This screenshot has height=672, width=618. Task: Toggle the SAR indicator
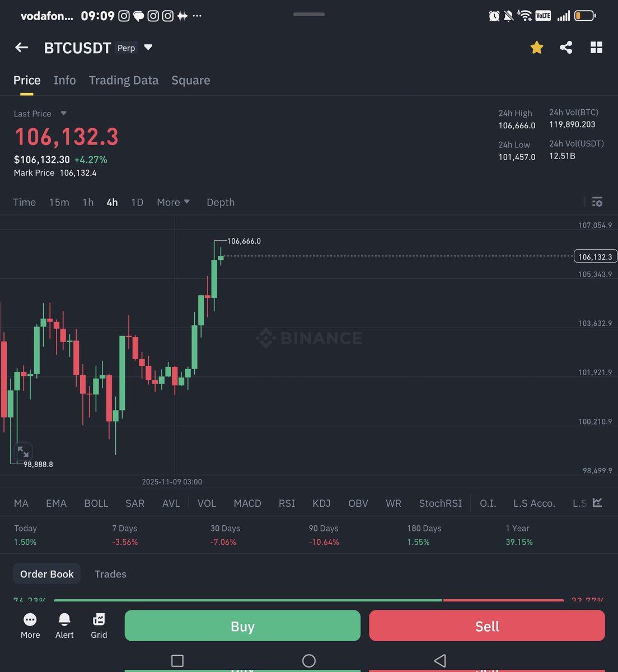(135, 503)
